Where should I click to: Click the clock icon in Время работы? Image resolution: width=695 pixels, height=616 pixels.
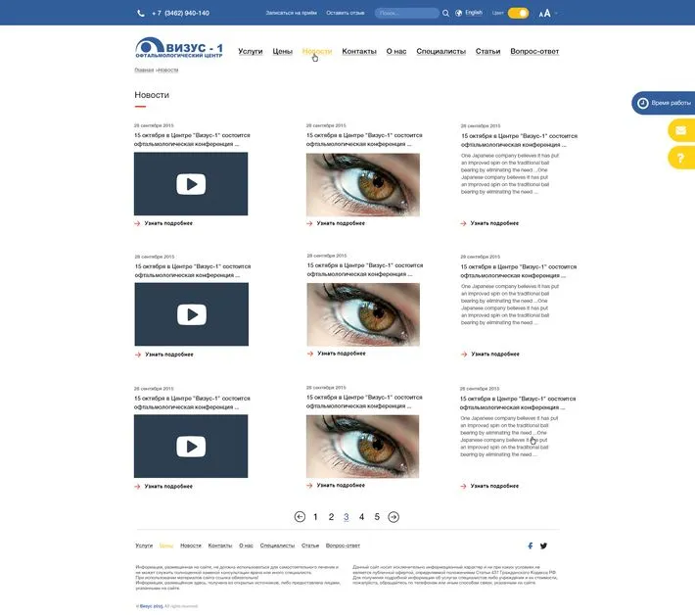643,103
